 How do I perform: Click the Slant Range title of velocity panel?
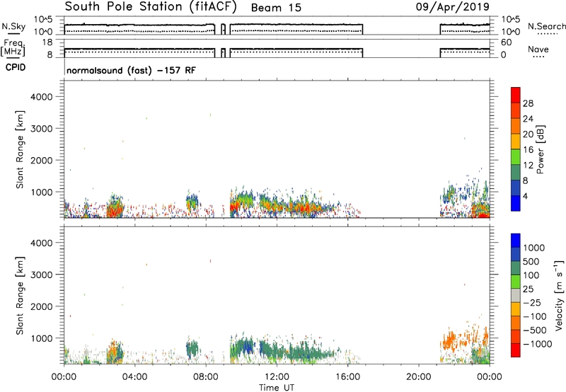click(20, 296)
